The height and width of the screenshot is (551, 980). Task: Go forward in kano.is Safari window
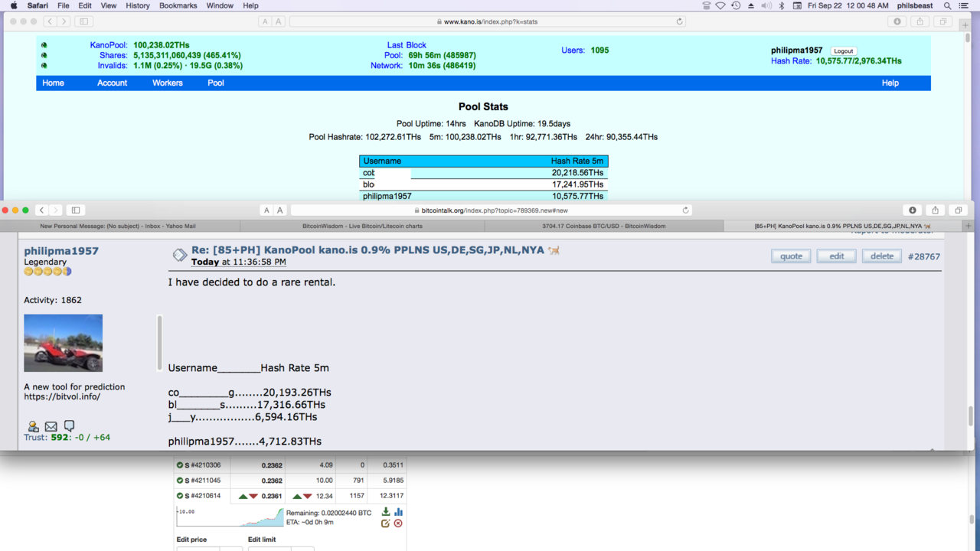pos(64,21)
